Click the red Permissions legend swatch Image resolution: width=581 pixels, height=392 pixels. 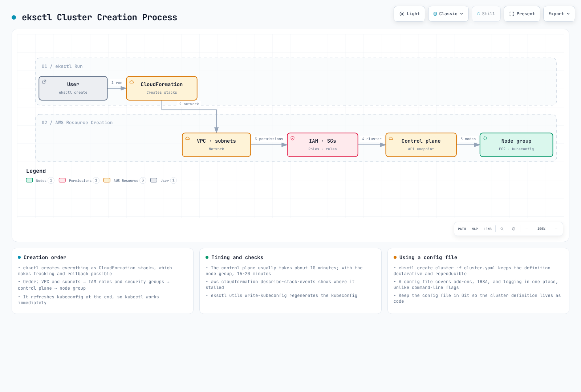point(62,180)
